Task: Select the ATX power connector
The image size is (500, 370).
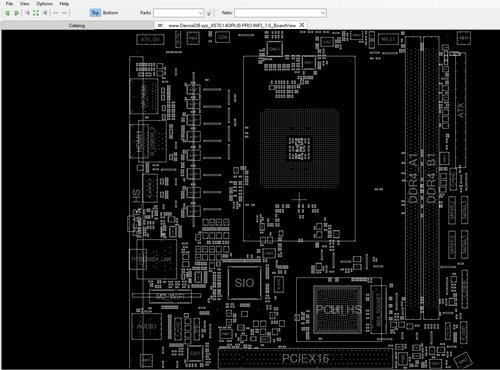Action: [460, 110]
